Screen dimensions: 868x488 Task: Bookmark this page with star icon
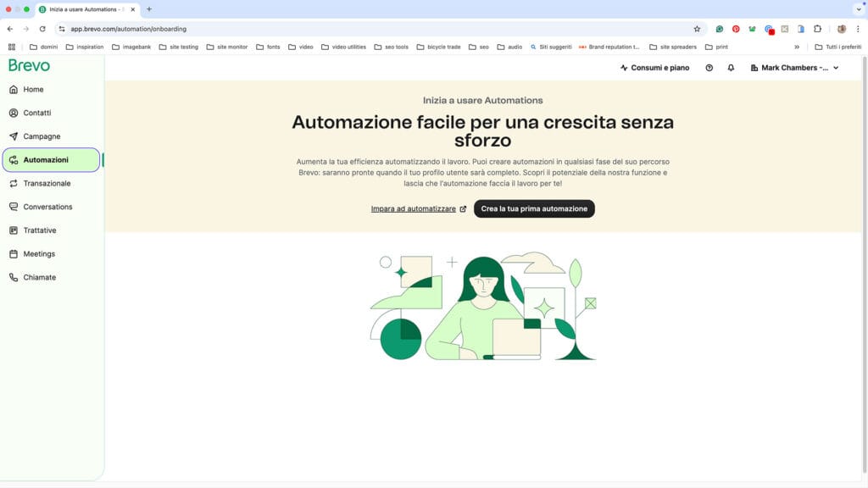click(697, 29)
